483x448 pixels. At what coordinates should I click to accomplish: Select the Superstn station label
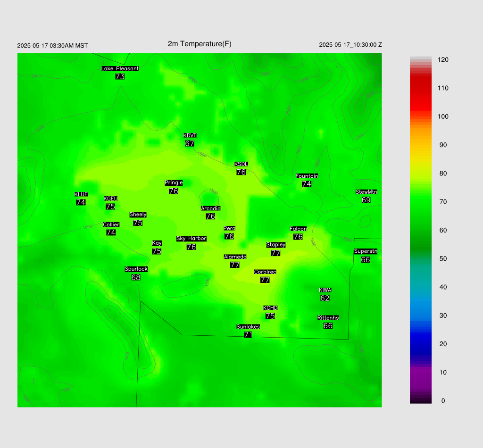pyautogui.click(x=366, y=251)
